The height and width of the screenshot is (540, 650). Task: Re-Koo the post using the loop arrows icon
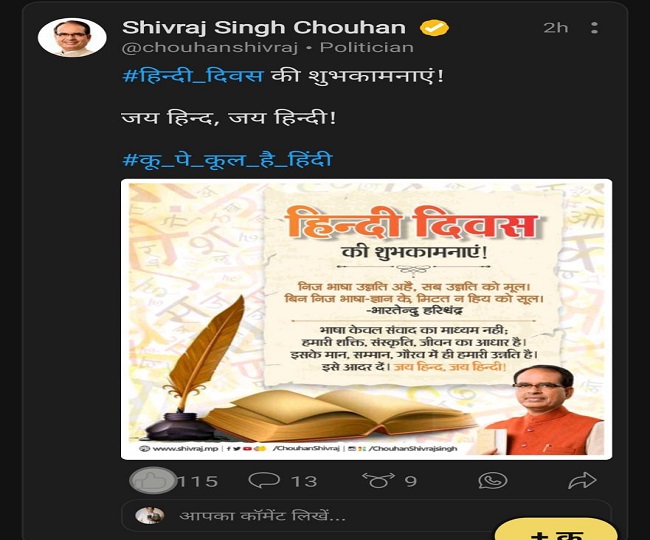click(378, 480)
